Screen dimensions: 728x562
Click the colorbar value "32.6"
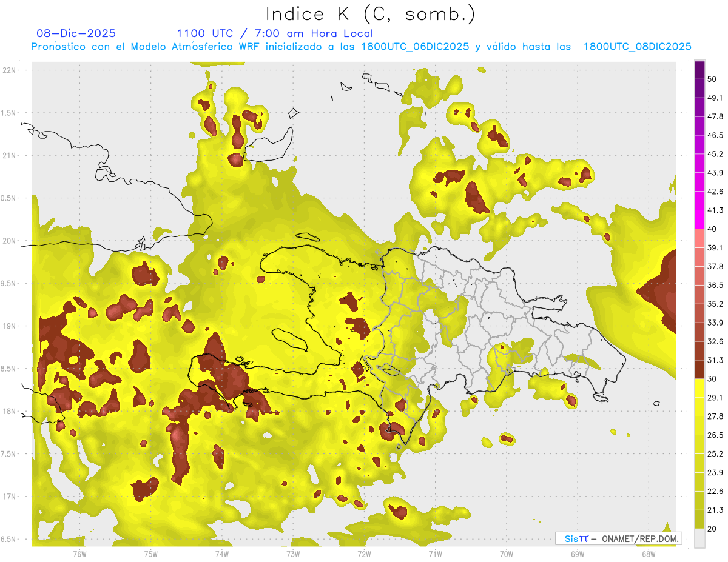click(715, 341)
